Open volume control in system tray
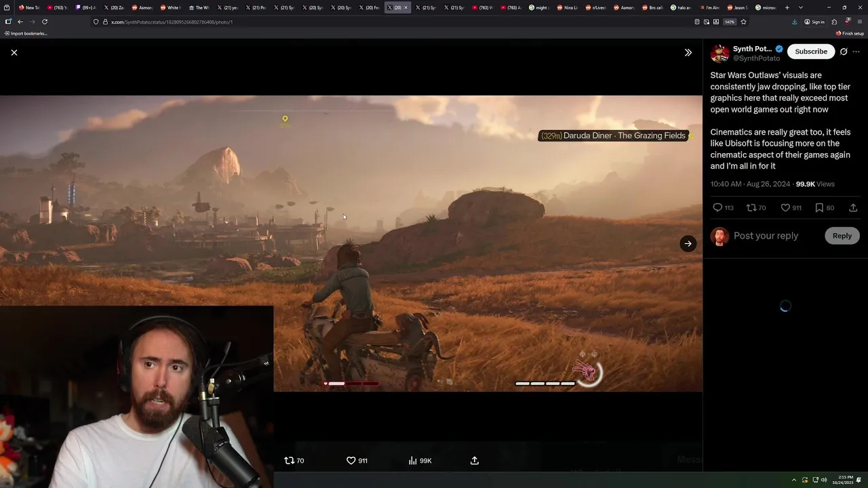Image resolution: width=868 pixels, height=488 pixels. (x=824, y=480)
